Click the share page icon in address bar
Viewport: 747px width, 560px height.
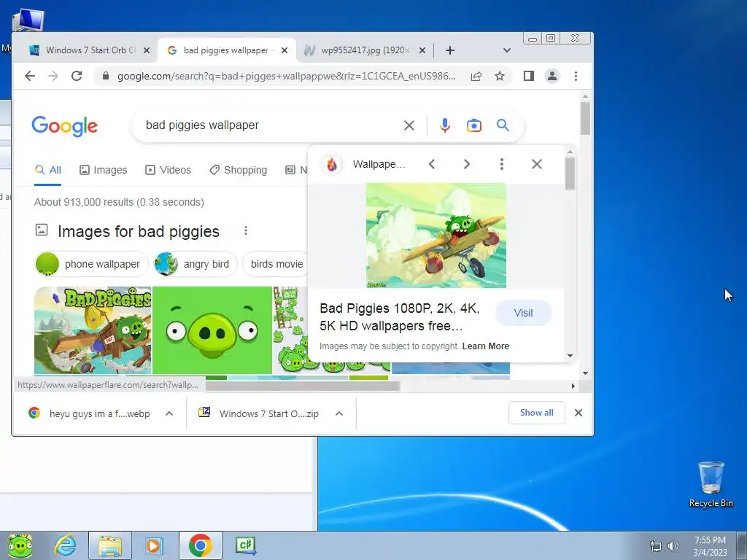pos(476,76)
